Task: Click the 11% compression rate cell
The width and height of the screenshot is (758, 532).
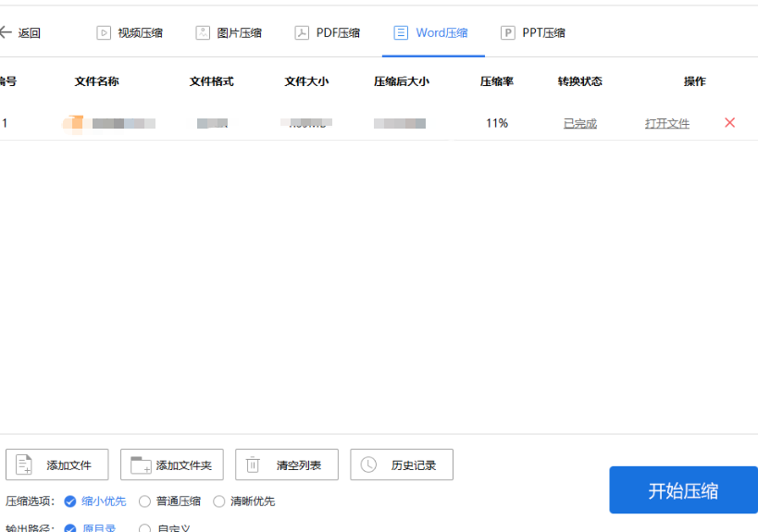Action: (497, 123)
